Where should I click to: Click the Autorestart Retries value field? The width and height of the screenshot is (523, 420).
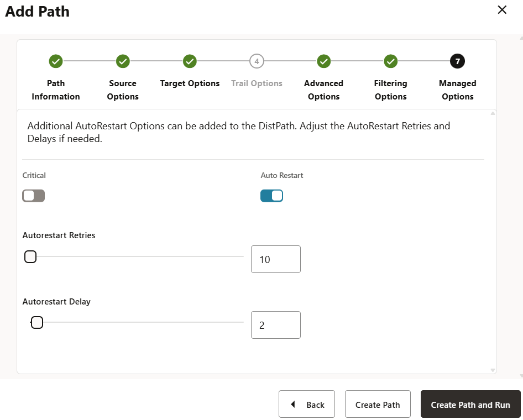click(x=275, y=259)
